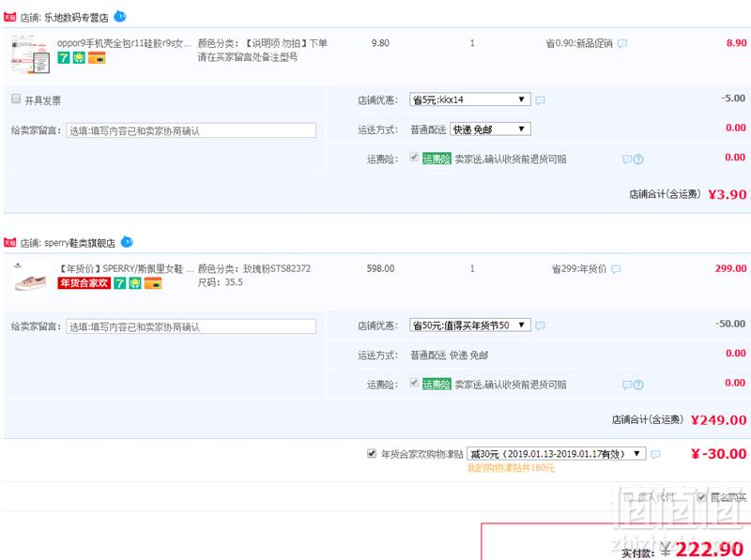Click ¥-30.00 subsidy deduction amount
Viewport: 751px width, 560px height.
[x=718, y=454]
